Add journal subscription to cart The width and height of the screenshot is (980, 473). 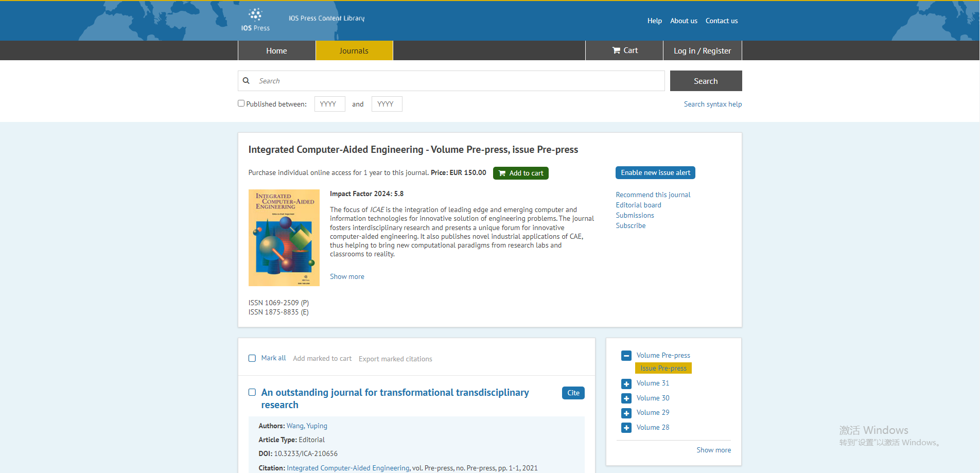tap(521, 173)
